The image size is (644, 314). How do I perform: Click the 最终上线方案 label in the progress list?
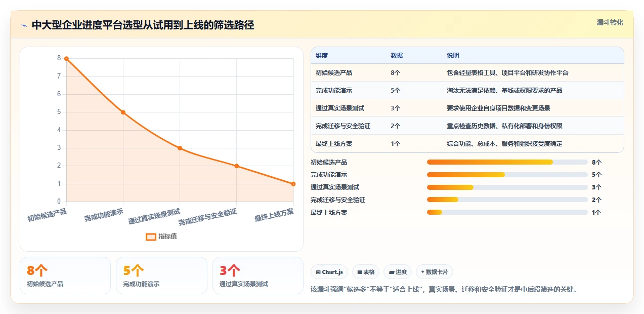[329, 213]
